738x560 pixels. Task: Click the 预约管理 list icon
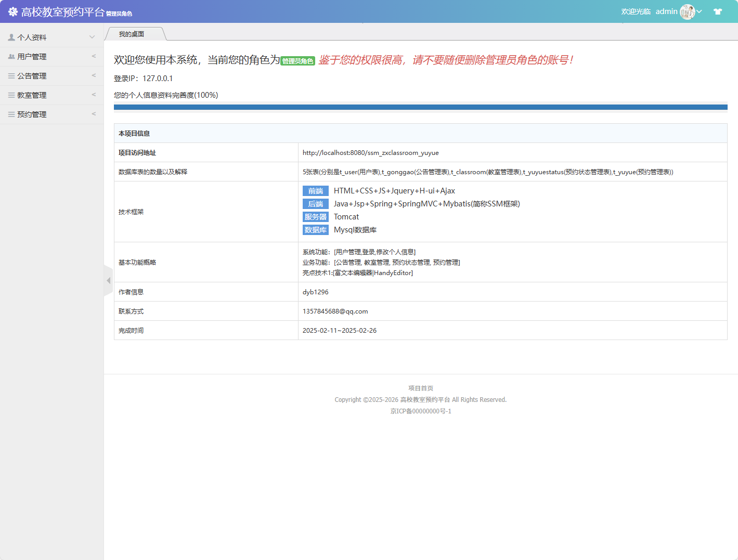(x=10, y=114)
